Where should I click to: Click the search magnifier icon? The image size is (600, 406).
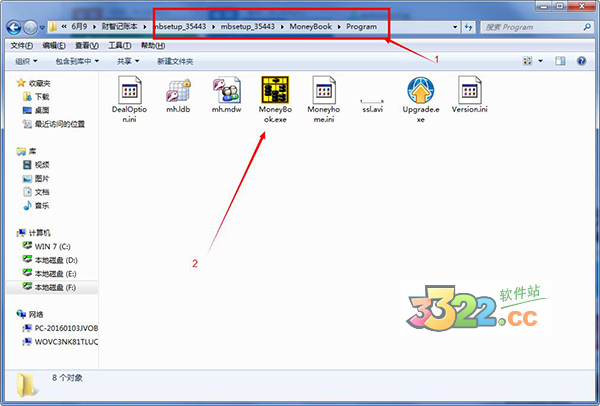tap(587, 27)
